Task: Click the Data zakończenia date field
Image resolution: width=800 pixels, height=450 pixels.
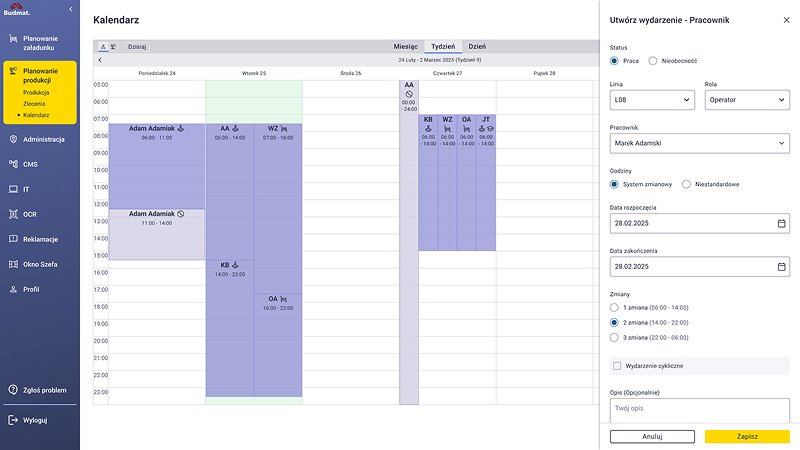Action: [699, 267]
